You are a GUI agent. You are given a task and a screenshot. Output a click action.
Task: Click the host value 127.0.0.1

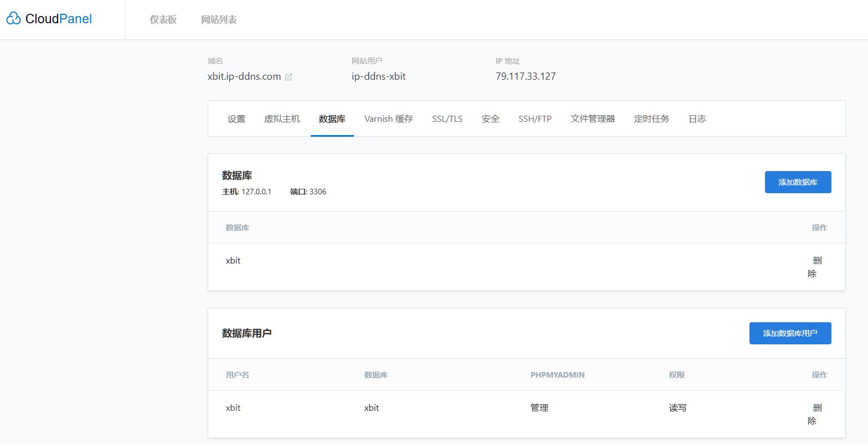coord(256,192)
